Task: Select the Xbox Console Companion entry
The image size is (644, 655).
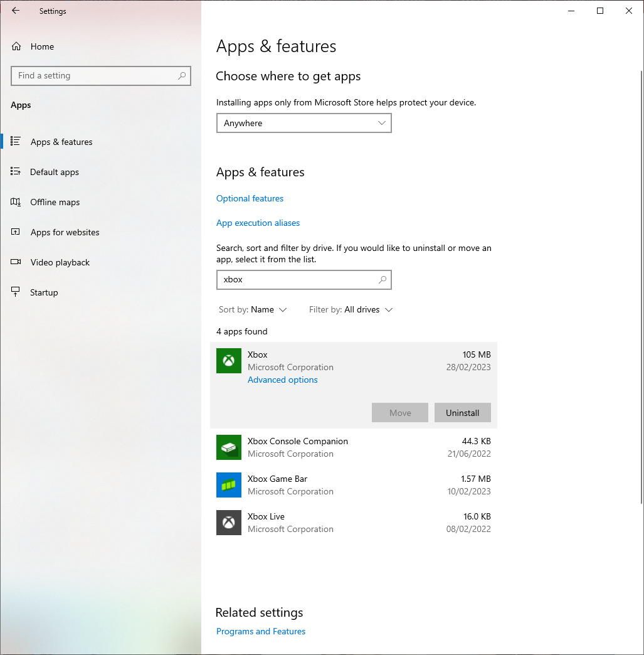Action: pos(354,447)
